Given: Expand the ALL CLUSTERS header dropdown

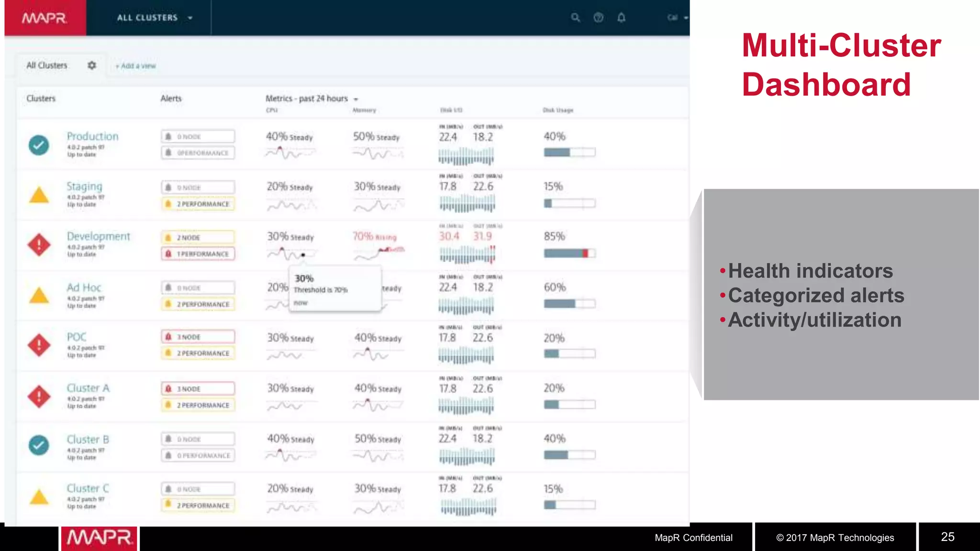Looking at the screenshot, I should point(155,18).
